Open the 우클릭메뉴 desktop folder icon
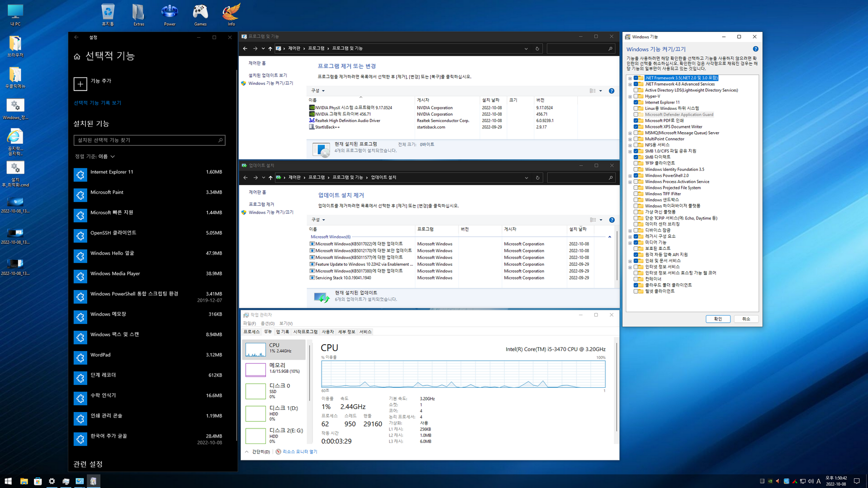The width and height of the screenshot is (868, 488). tap(15, 77)
